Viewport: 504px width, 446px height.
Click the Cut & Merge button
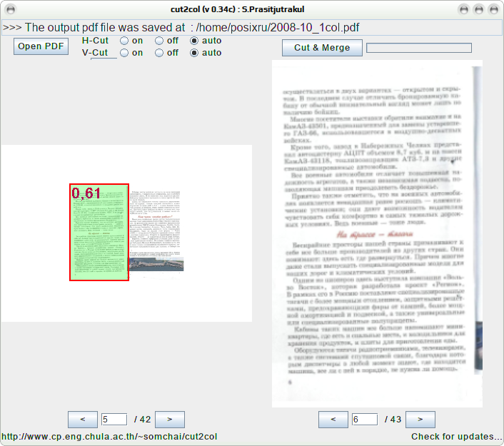tap(322, 48)
